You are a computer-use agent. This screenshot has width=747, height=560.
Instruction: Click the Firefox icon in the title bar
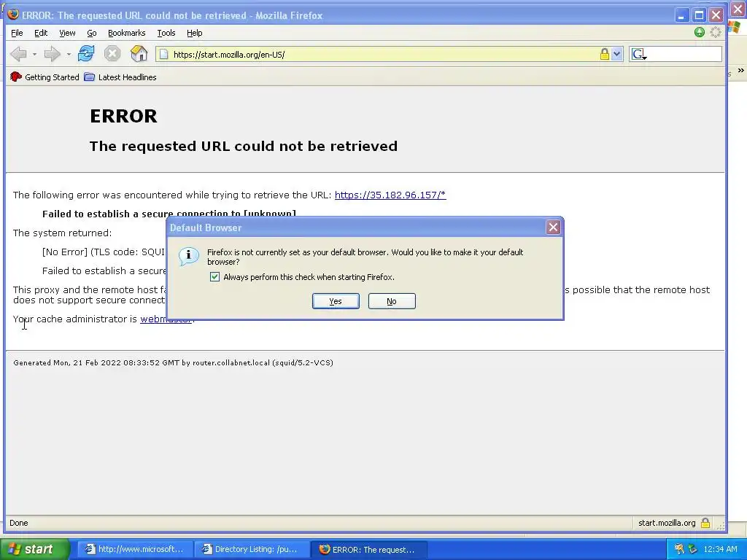pyautogui.click(x=13, y=15)
